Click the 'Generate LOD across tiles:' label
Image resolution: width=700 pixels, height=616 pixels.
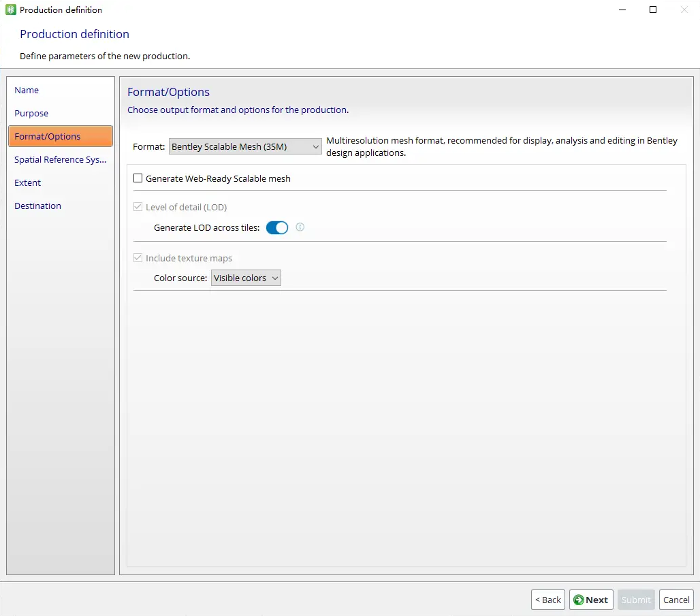click(x=207, y=227)
